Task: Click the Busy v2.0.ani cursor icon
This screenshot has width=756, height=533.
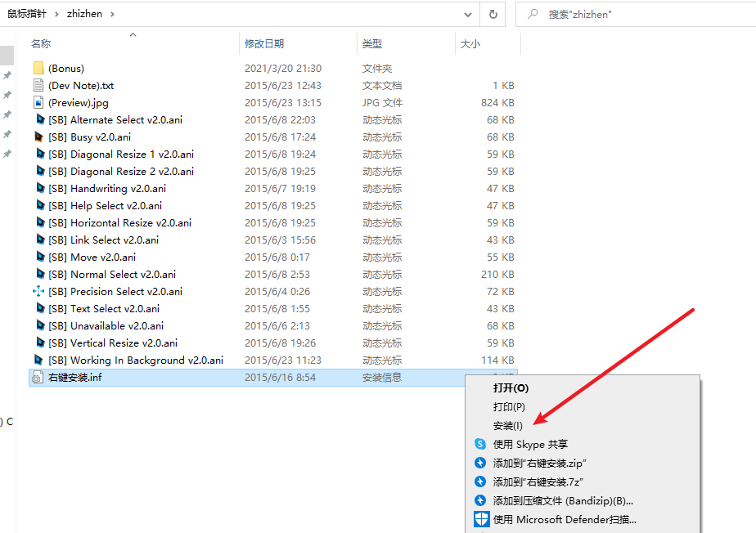Action: click(x=38, y=137)
